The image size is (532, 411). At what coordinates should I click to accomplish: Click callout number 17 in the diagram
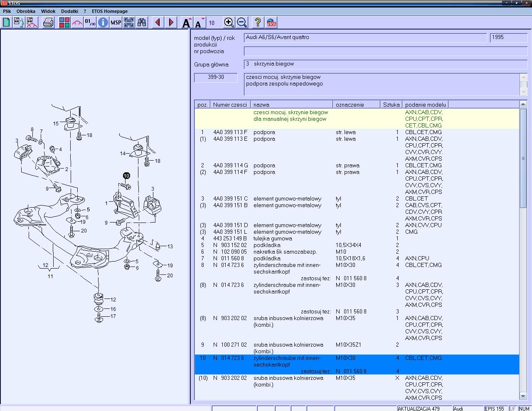(113, 316)
